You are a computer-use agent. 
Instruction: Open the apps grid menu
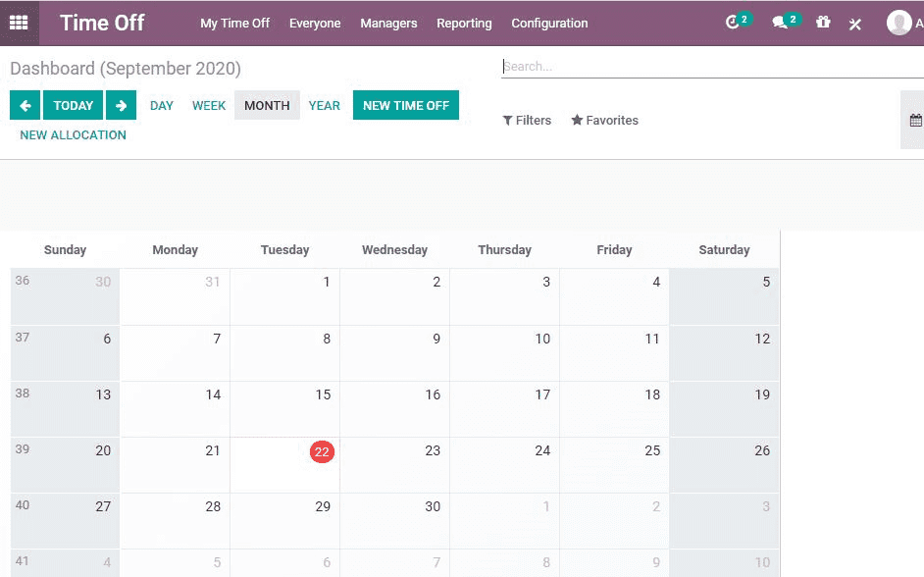(19, 23)
